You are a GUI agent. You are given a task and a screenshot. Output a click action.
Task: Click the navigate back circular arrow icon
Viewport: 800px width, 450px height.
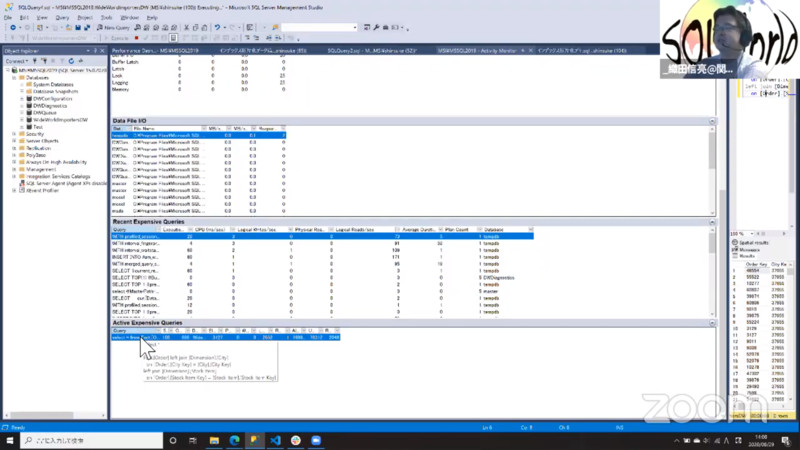(x=13, y=28)
